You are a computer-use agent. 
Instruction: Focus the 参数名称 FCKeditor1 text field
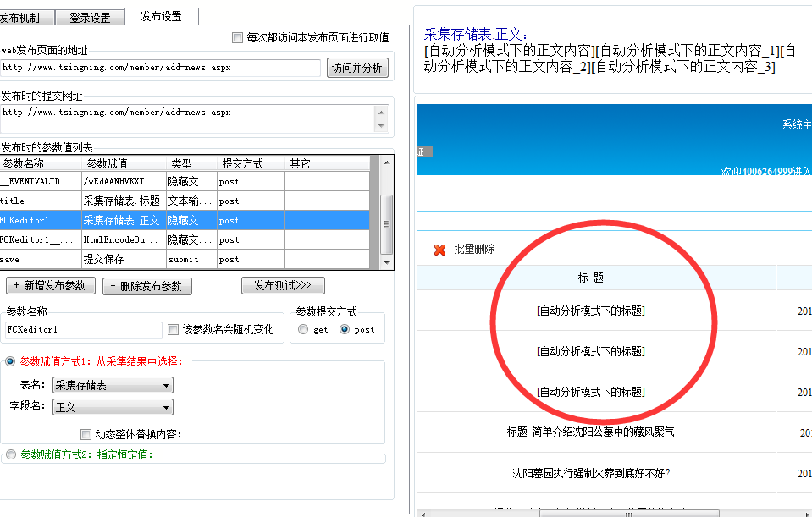coord(82,329)
